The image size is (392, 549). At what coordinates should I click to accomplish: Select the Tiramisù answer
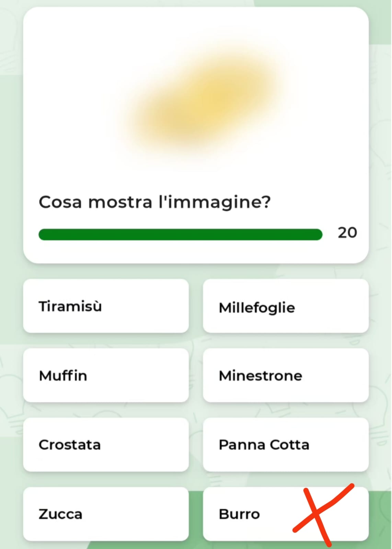106,306
